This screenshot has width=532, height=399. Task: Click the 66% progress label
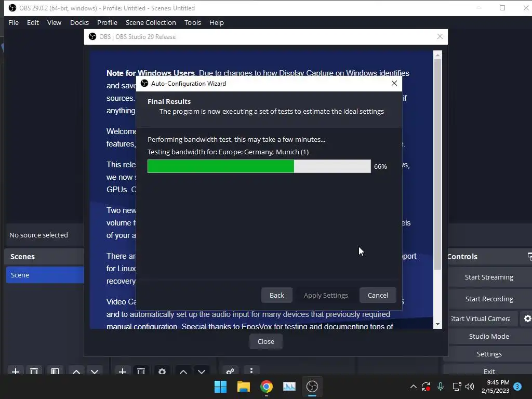[380, 167]
